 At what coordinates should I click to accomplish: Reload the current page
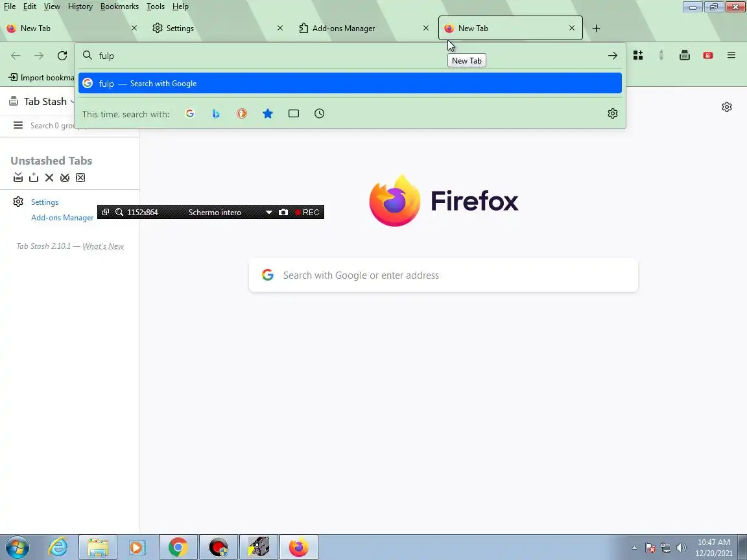[x=62, y=56]
